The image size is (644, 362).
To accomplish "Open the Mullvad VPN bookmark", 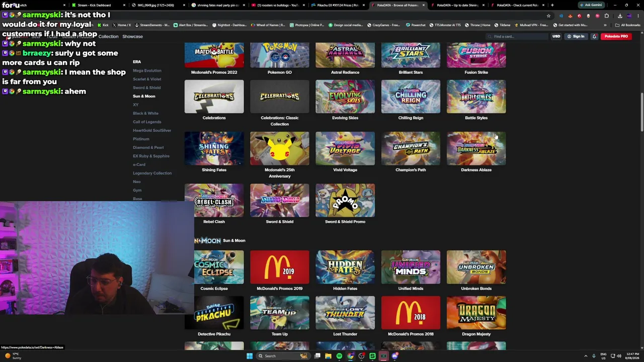I will 531,25.
